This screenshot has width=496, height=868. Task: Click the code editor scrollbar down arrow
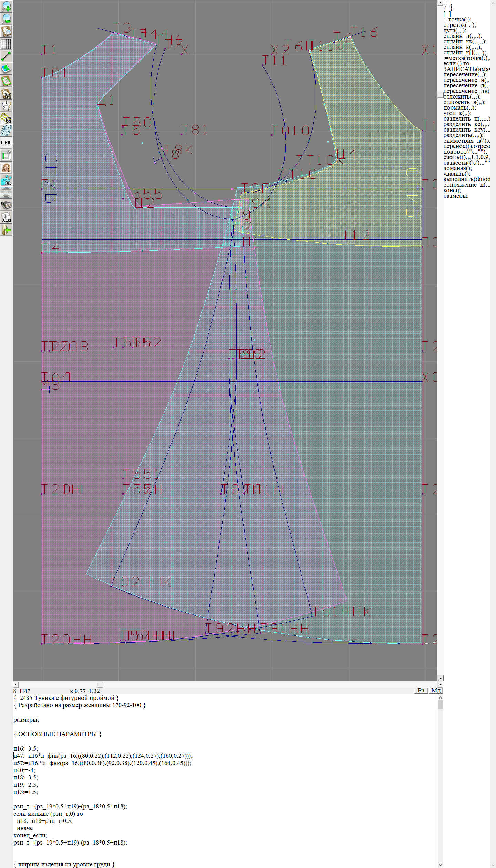[440, 865]
